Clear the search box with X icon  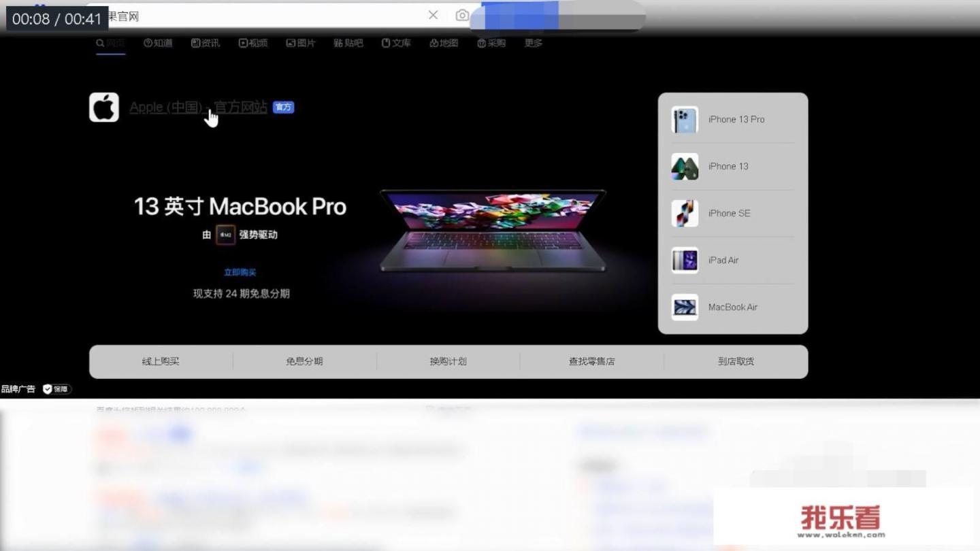point(433,15)
